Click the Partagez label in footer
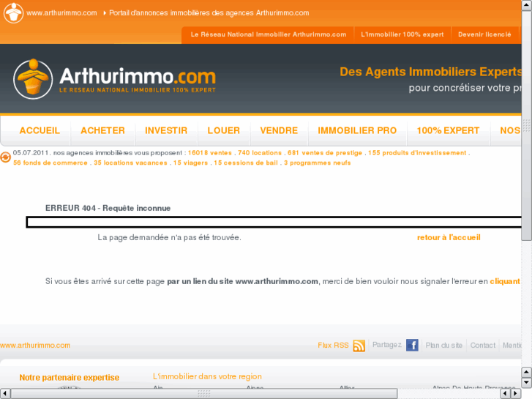Image resolution: width=532 pixels, height=399 pixels. pyautogui.click(x=387, y=345)
